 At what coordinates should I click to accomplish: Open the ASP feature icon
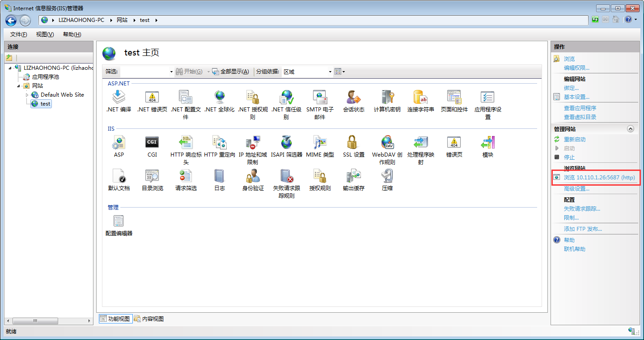point(119,142)
